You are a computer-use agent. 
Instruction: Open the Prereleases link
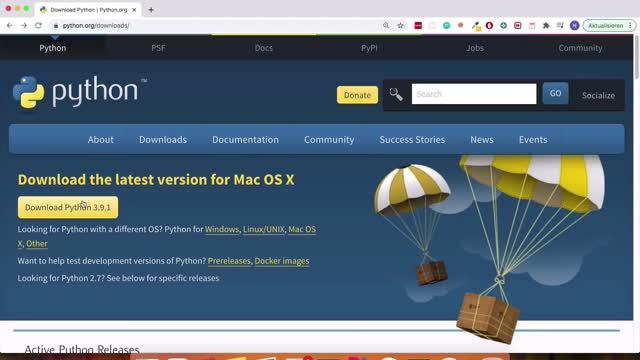click(229, 261)
